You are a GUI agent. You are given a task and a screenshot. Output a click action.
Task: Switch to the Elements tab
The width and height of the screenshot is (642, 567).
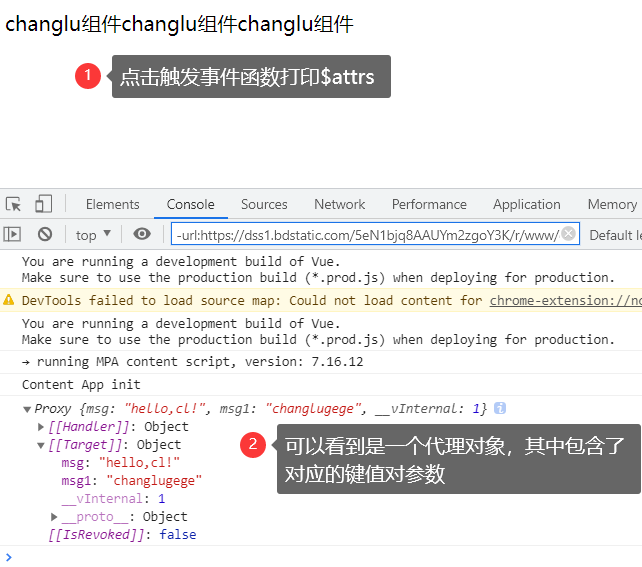(x=113, y=204)
